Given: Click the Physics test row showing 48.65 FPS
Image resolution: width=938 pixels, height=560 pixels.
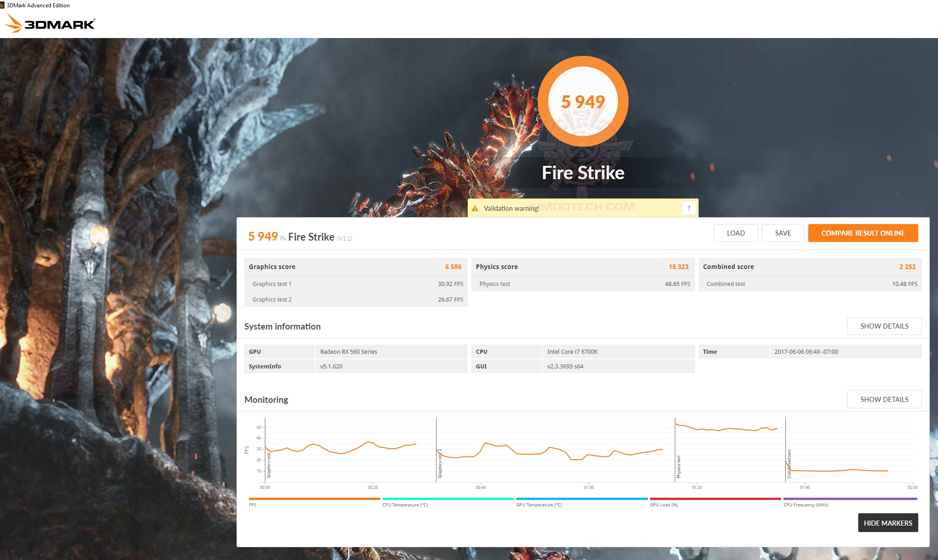Looking at the screenshot, I should [x=582, y=284].
